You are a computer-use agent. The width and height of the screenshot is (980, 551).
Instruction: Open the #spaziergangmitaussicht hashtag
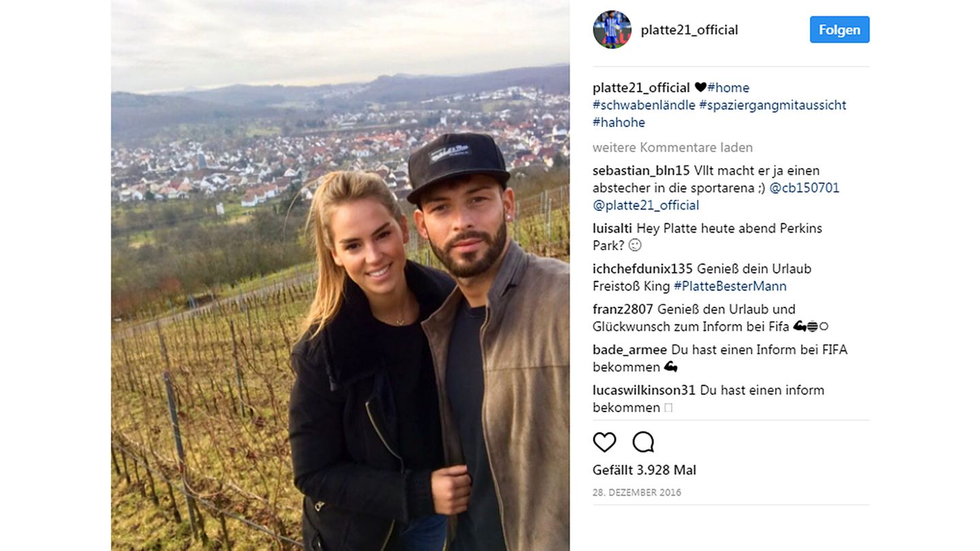pyautogui.click(x=772, y=105)
